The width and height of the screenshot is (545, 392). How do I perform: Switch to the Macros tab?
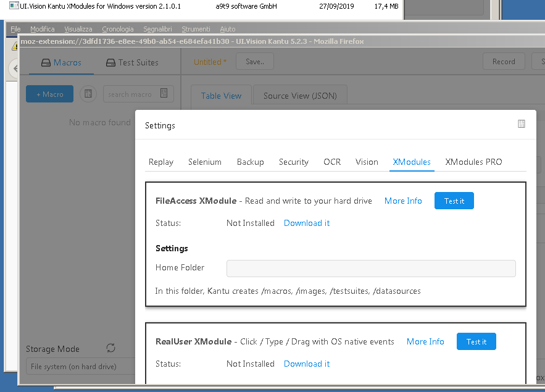tap(61, 62)
